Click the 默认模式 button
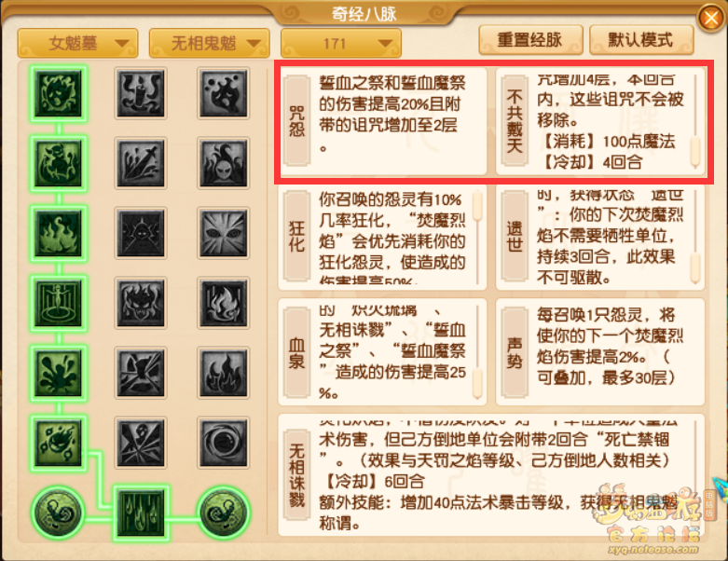This screenshot has width=728, height=561. tap(641, 40)
